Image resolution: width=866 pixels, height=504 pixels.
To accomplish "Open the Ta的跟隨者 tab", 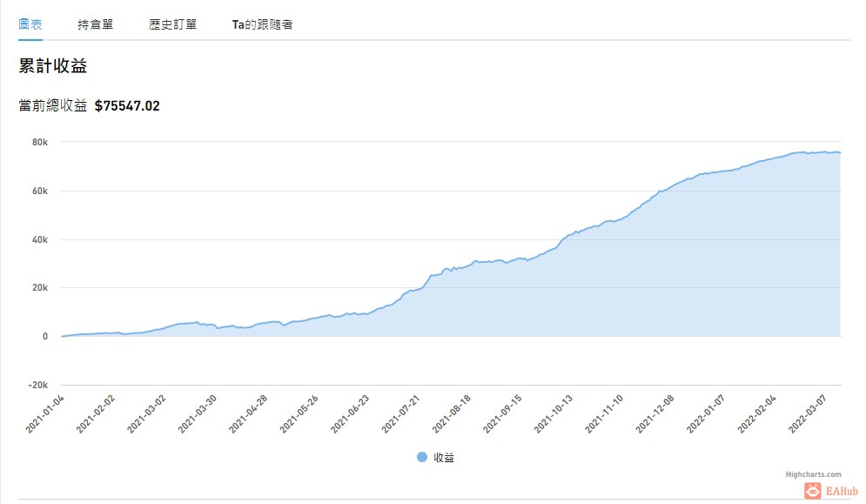I will [x=262, y=24].
